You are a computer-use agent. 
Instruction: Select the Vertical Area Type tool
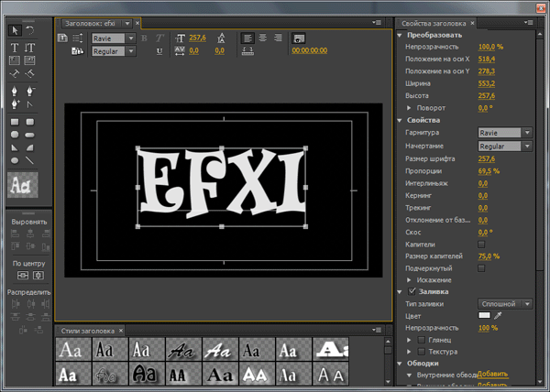tap(30, 60)
